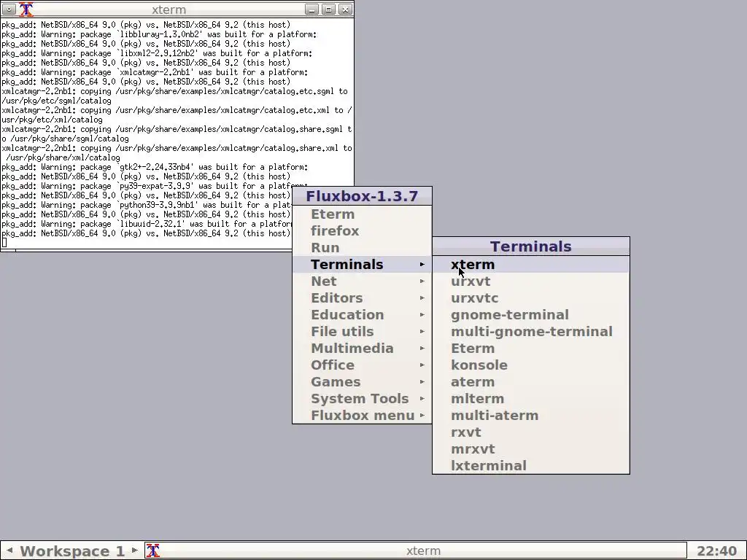The image size is (747, 560).
Task: Click the Fluxbox-1.3.7 menu title
Action: point(362,196)
